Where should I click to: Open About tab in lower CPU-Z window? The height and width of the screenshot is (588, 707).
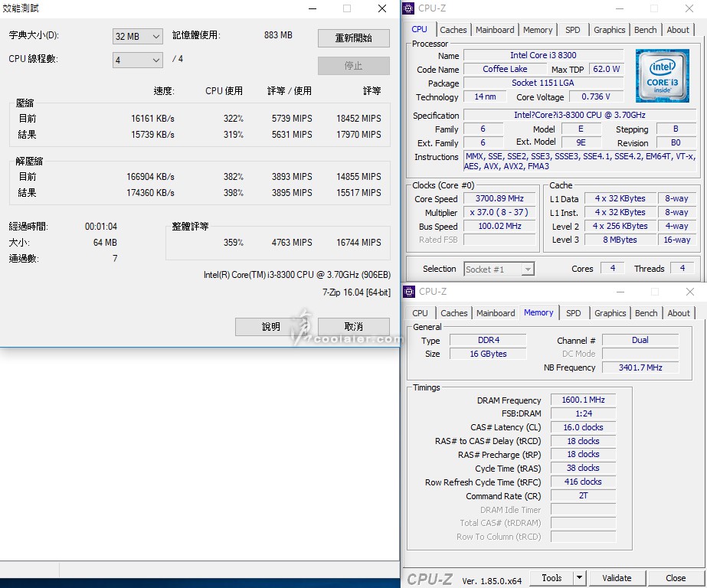pos(679,313)
